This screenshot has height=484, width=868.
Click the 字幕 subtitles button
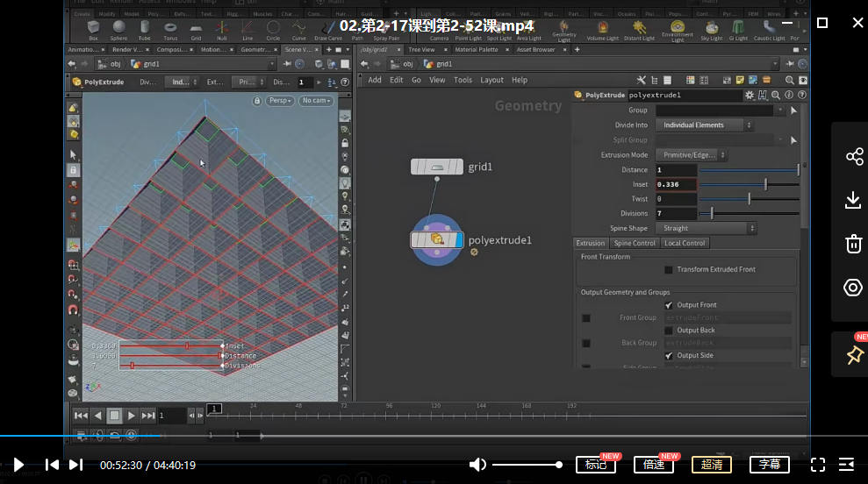(x=770, y=465)
